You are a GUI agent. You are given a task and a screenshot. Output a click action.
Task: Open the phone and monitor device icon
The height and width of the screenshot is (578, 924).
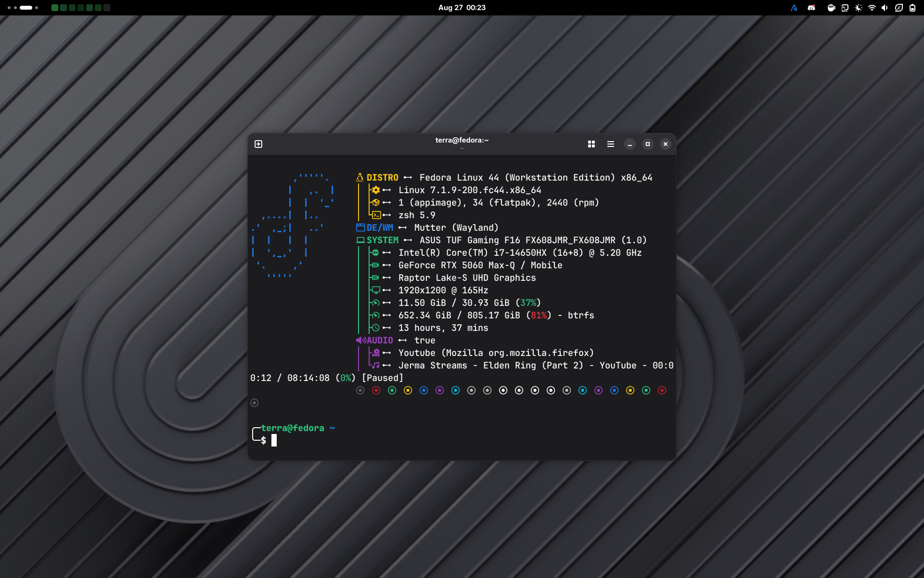[x=845, y=8]
